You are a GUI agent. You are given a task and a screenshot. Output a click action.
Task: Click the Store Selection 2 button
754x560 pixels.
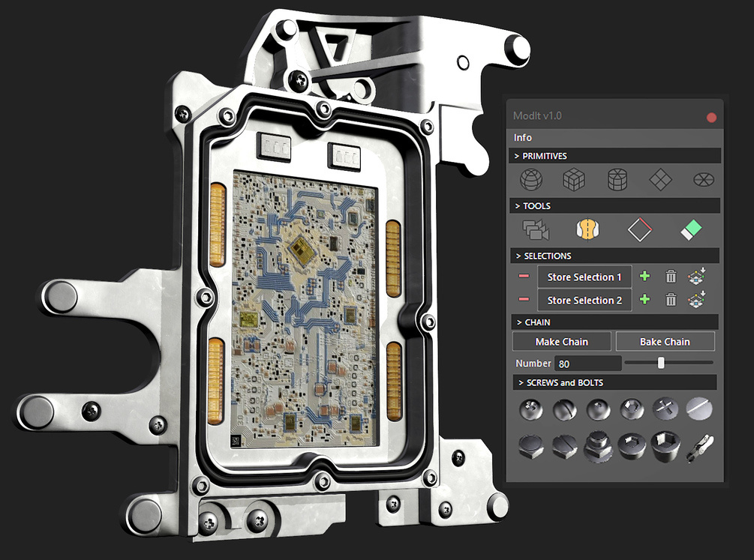584,301
